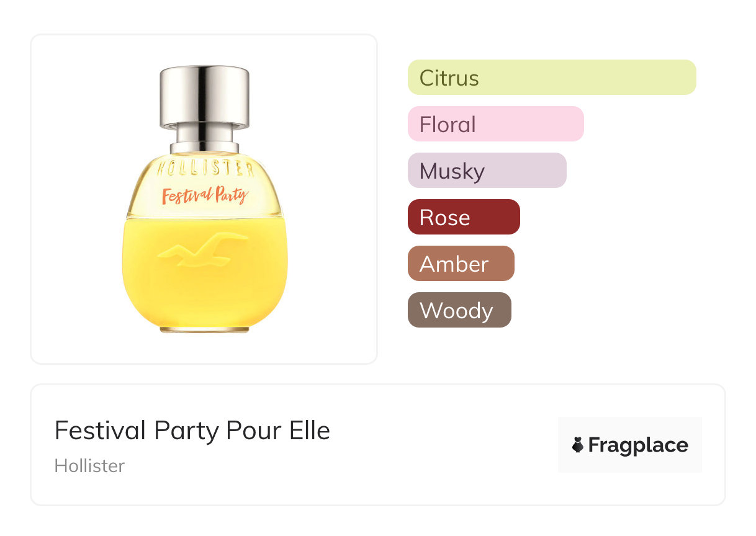Open the Fragplace wordmark link
The width and height of the screenshot is (756, 536).
tap(638, 445)
